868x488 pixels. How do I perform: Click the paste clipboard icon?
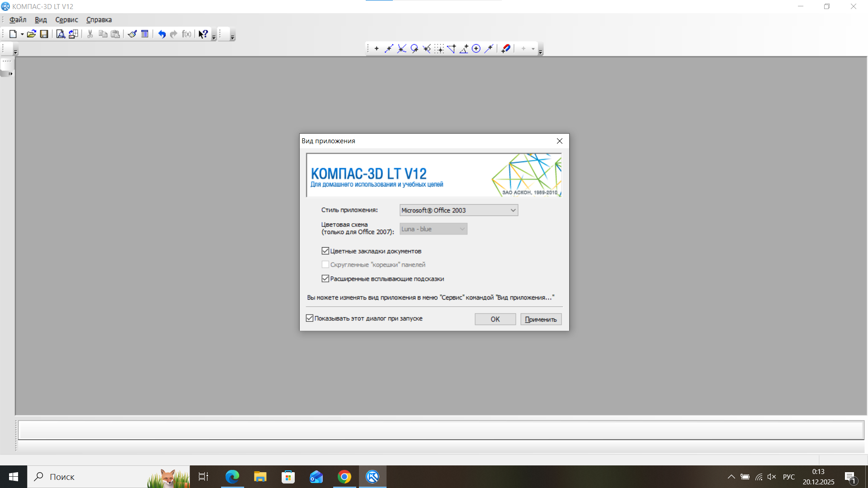point(115,34)
